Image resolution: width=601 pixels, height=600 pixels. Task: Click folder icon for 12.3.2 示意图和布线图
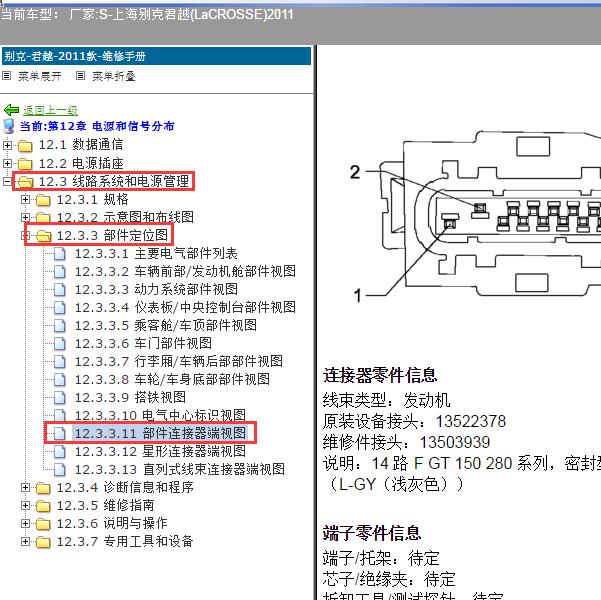(x=43, y=218)
